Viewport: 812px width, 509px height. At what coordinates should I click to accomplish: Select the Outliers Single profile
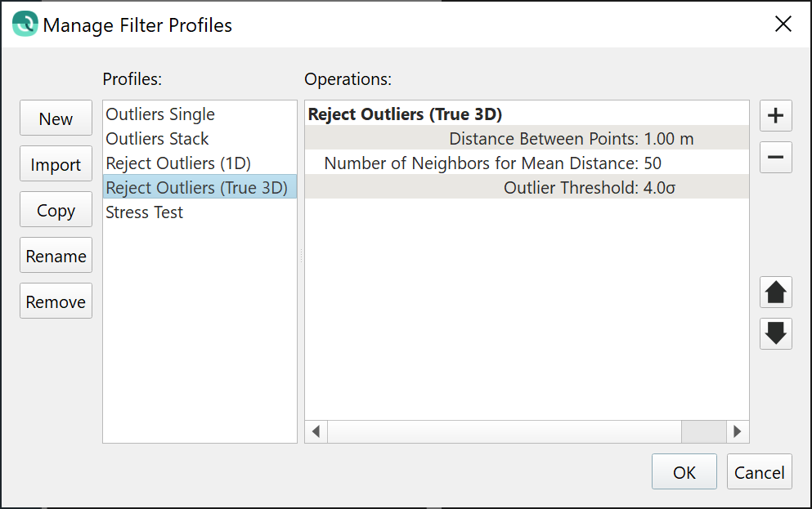click(160, 114)
